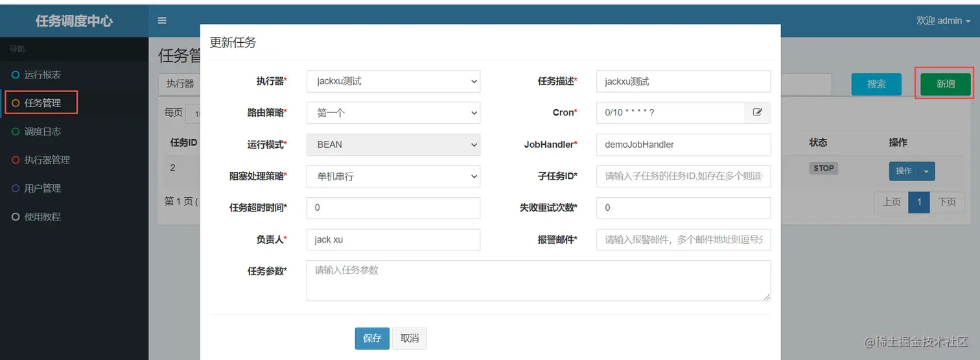980x360 pixels.
Task: Click the Cron expression input field
Action: pyautogui.click(x=670, y=113)
